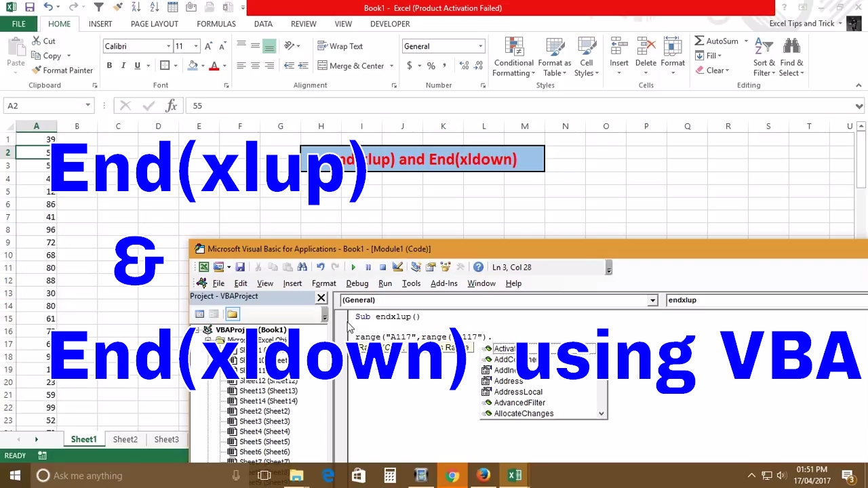This screenshot has width=868, height=488.
Task: Open Copy dropdown arrow in Clipboard group
Action: point(68,56)
